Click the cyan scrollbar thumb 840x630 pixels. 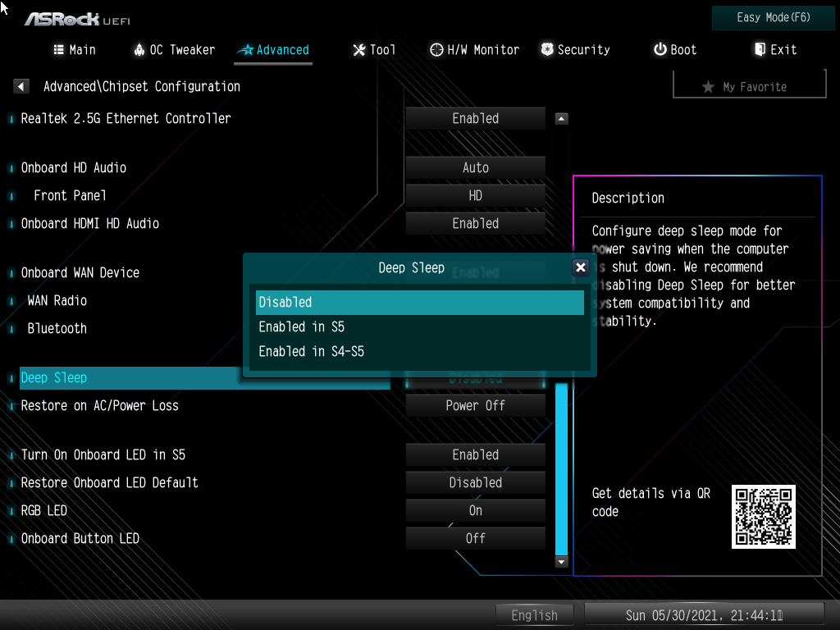561,468
